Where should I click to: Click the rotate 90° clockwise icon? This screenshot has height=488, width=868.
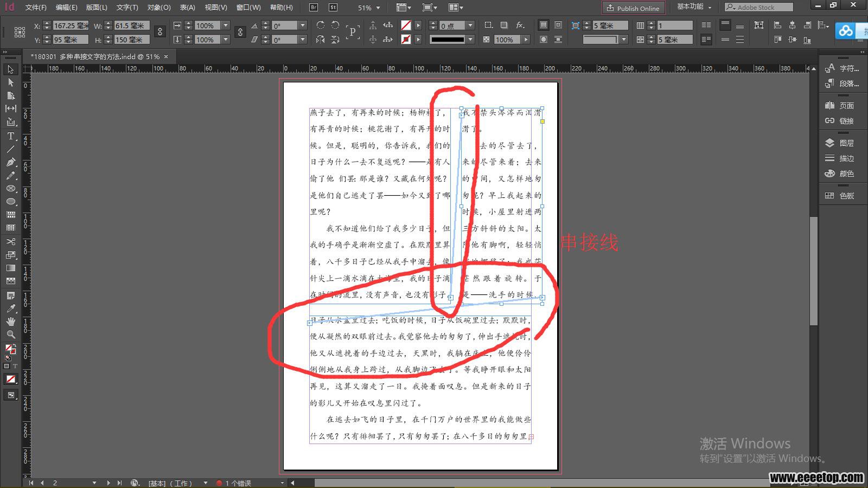(321, 25)
